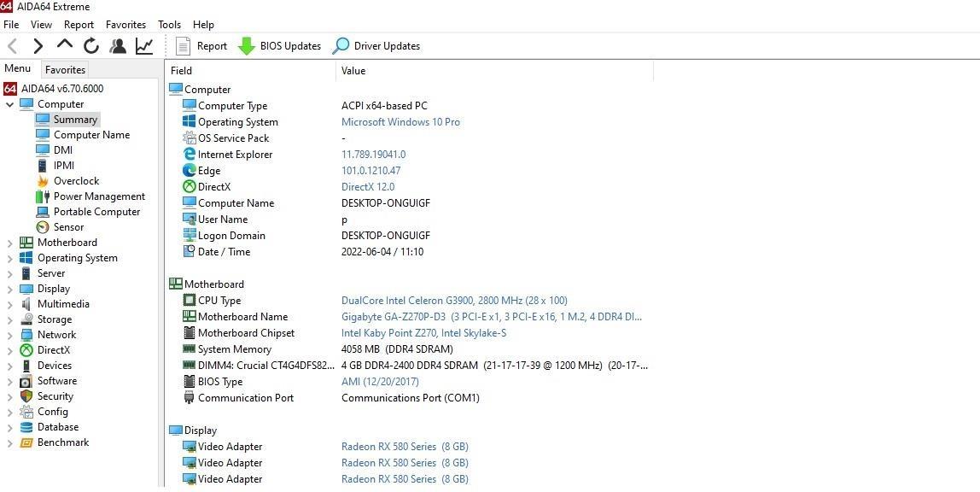
Task: Open the graph results icon in toolbar
Action: 144,45
